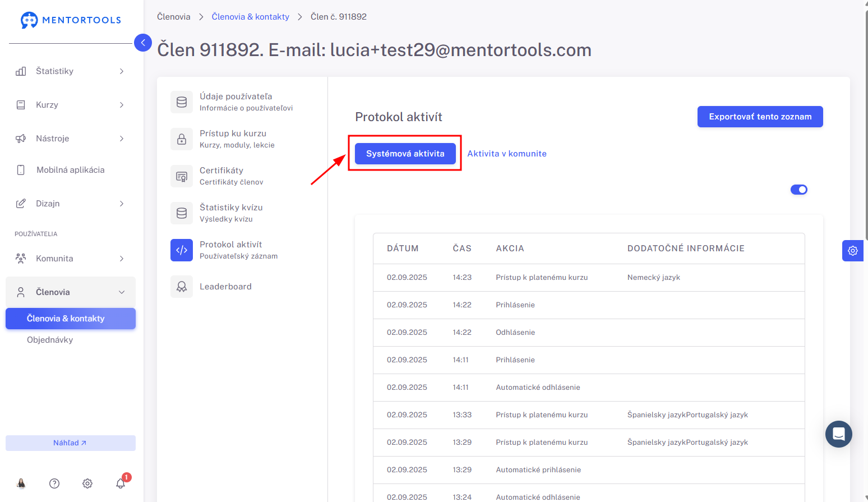Open the Členovia & kontakty breadcrumb link

251,17
